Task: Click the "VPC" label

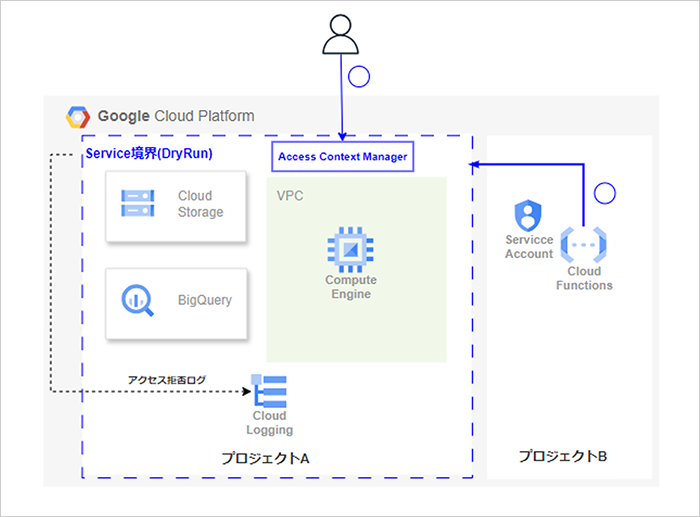Action: click(290, 196)
